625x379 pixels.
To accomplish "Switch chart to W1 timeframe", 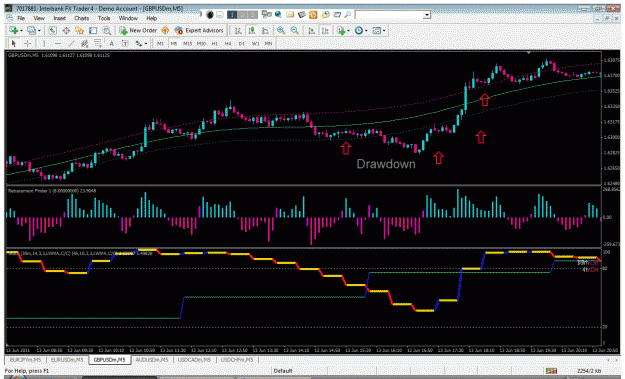I will (x=255, y=43).
